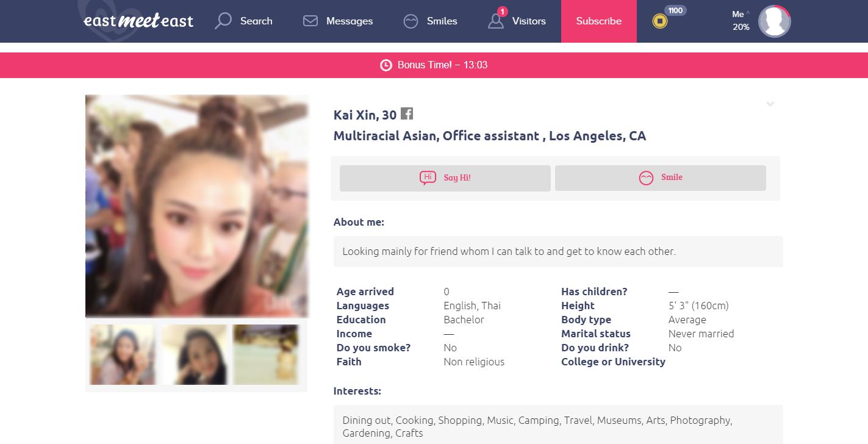Open the main profile photo
Image resolution: width=868 pixels, height=444 pixels.
pos(197,206)
